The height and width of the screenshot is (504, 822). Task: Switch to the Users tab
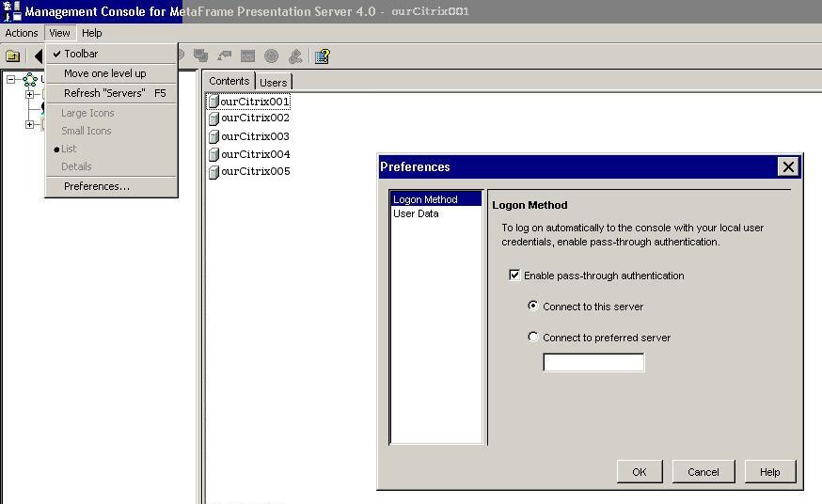click(273, 82)
